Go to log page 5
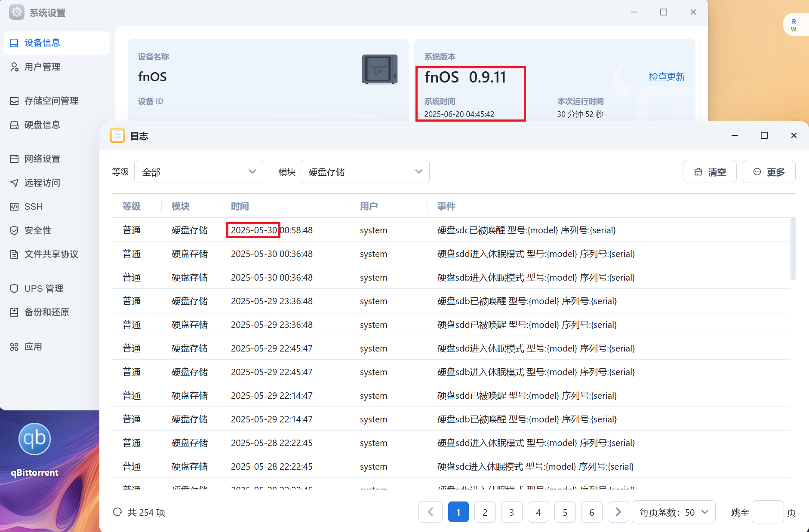This screenshot has width=809, height=532. [565, 512]
